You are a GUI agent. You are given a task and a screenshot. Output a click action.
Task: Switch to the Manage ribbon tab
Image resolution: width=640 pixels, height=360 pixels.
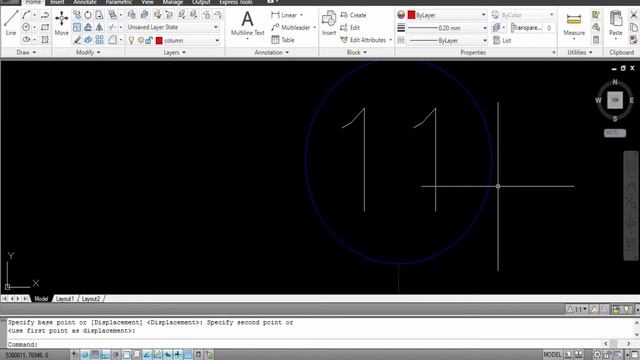coord(173,2)
